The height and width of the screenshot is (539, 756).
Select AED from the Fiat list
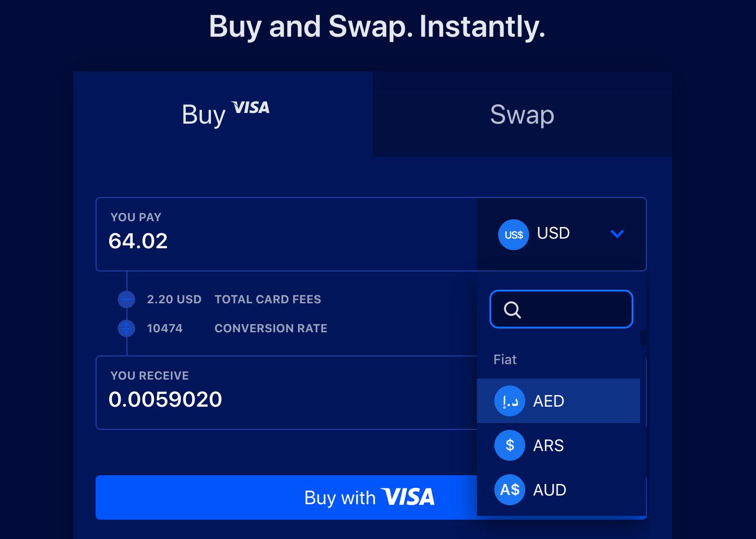559,401
